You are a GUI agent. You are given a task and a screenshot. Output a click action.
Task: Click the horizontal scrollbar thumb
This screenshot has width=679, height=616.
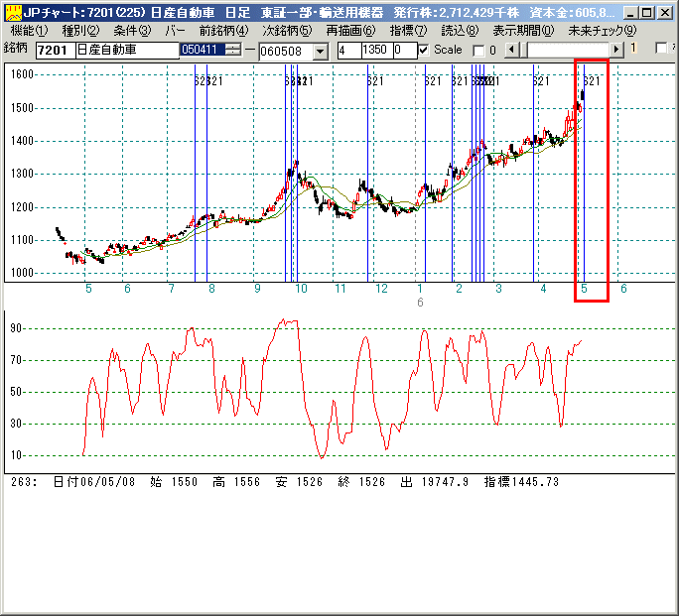click(x=523, y=50)
